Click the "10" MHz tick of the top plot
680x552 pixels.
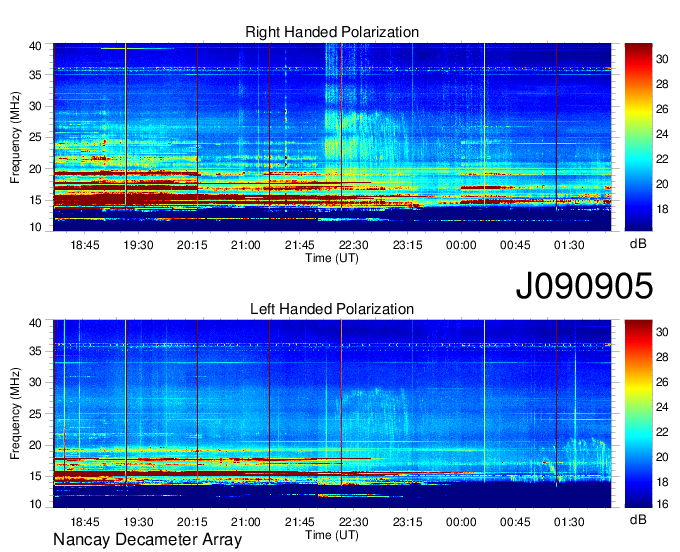tap(35, 227)
